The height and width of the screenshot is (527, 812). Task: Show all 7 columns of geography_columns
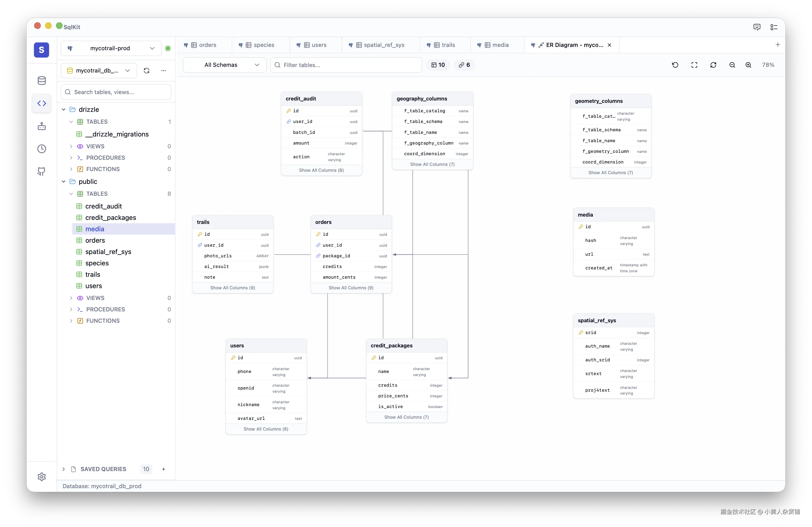432,164
